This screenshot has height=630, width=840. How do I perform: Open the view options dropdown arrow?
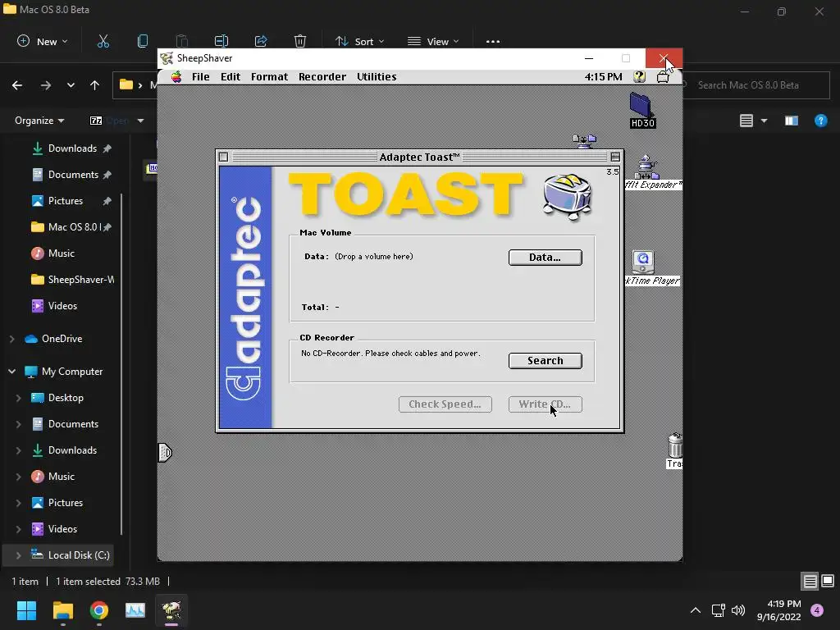764,121
